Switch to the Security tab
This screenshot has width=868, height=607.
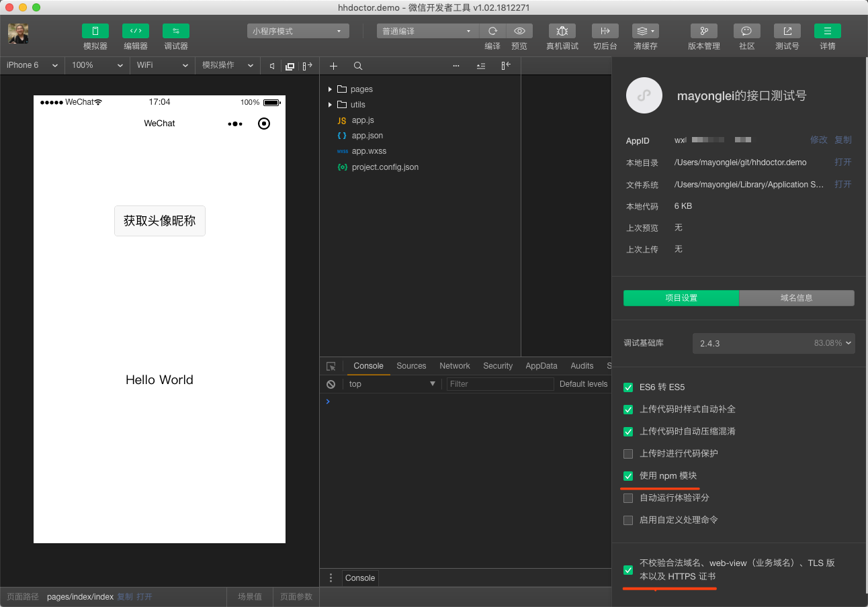[498, 366]
